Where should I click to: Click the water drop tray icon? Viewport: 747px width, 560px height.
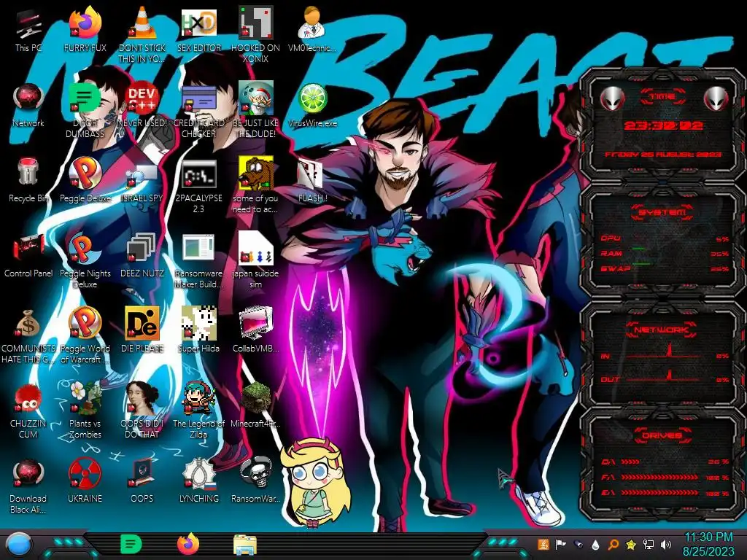click(x=595, y=545)
